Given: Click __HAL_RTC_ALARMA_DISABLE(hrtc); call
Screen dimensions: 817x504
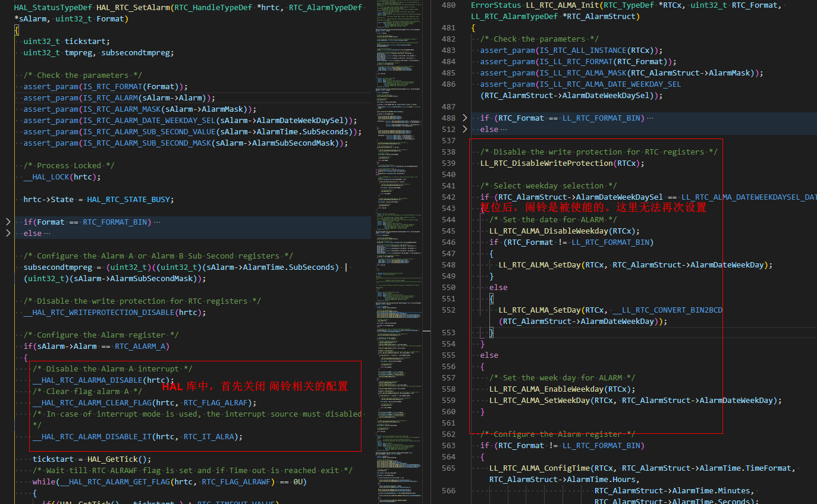Looking at the screenshot, I should (103, 380).
